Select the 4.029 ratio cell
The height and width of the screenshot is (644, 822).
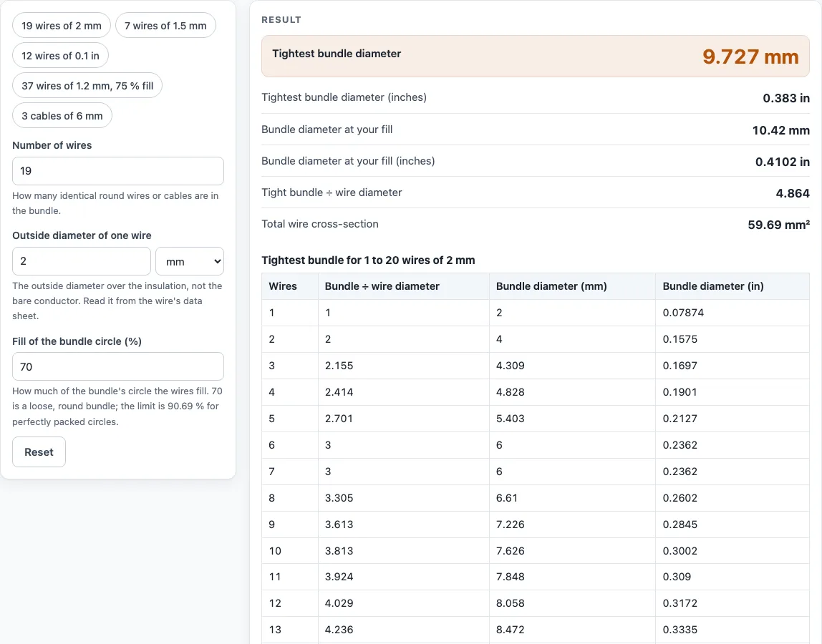click(404, 603)
